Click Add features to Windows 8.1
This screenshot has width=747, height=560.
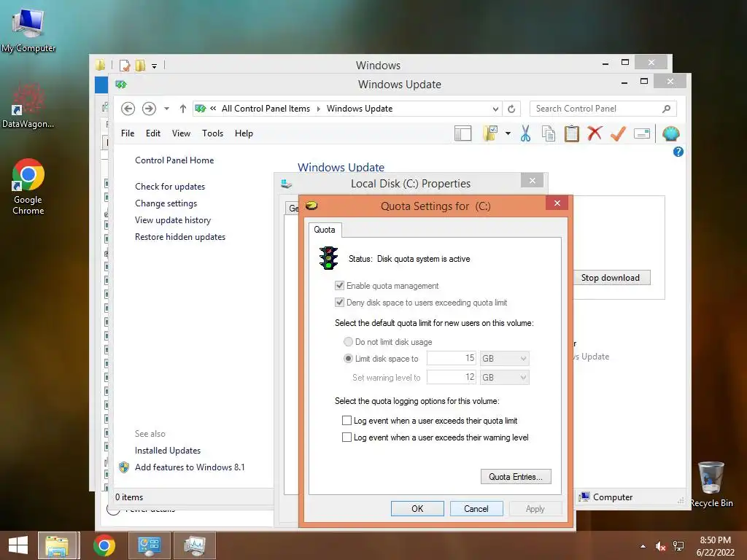pyautogui.click(x=190, y=467)
